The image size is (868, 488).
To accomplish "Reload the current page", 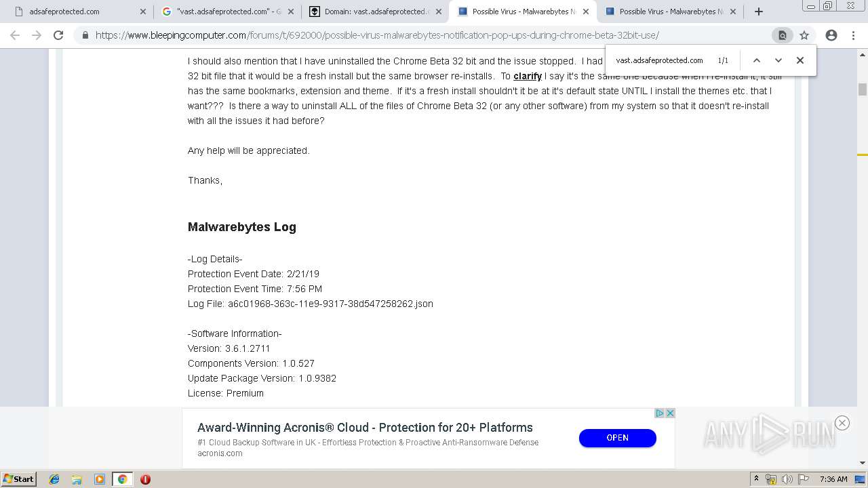I will (x=58, y=35).
